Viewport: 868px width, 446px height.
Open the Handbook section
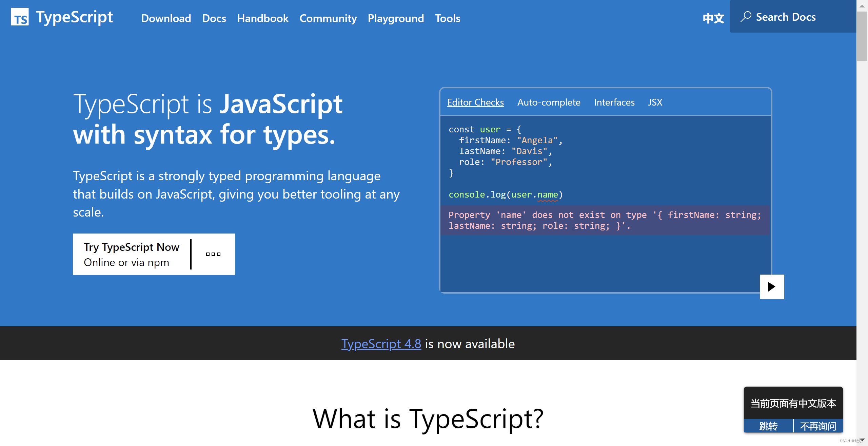[x=263, y=18]
